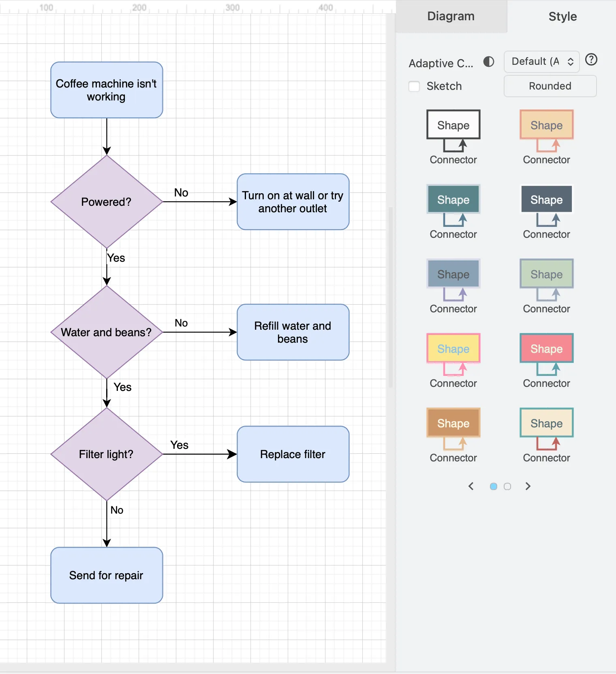Click the 'Yes' label below Water and beans?
616x674 pixels.
122,387
